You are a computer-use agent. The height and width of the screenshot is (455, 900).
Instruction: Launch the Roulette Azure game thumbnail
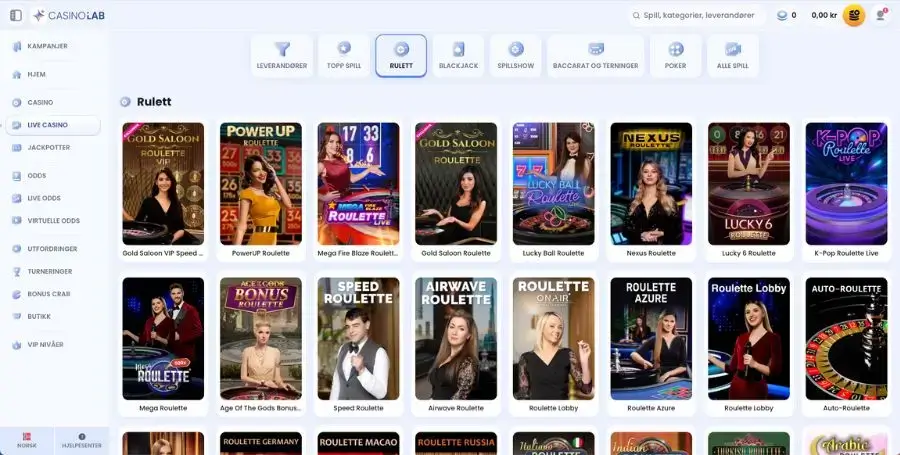[651, 339]
